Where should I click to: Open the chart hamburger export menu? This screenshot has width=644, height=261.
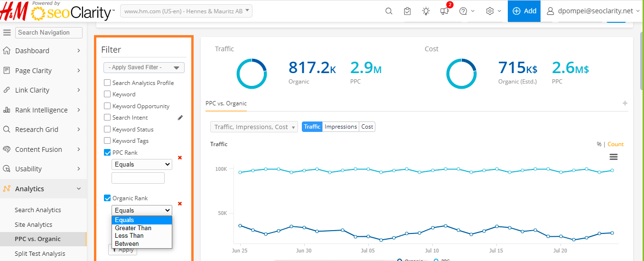[613, 157]
